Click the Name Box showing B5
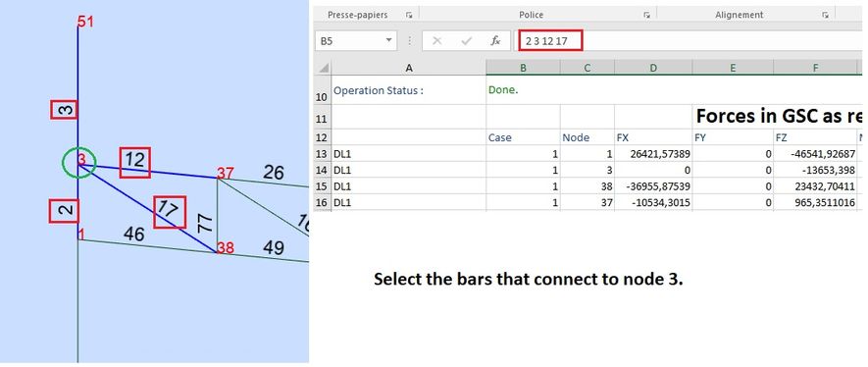868x367 pixels. (x=356, y=41)
